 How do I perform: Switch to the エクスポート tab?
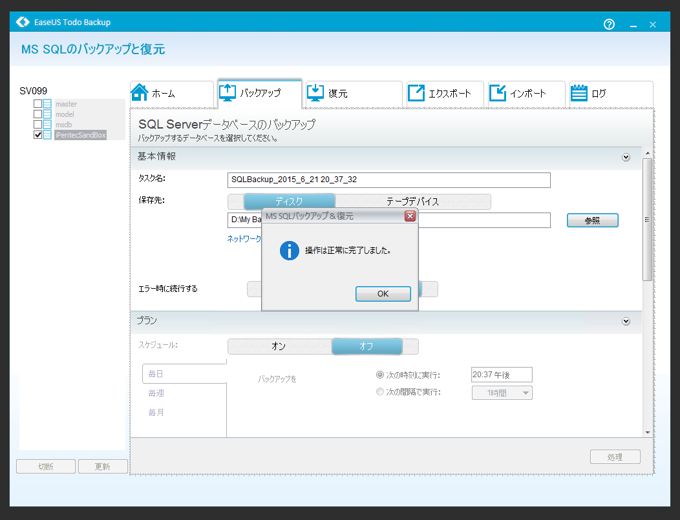click(445, 94)
